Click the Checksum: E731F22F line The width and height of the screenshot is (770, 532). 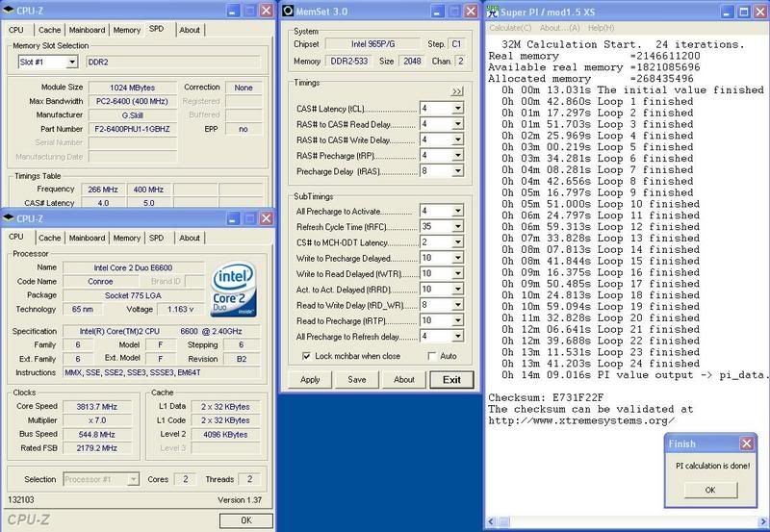coord(546,397)
